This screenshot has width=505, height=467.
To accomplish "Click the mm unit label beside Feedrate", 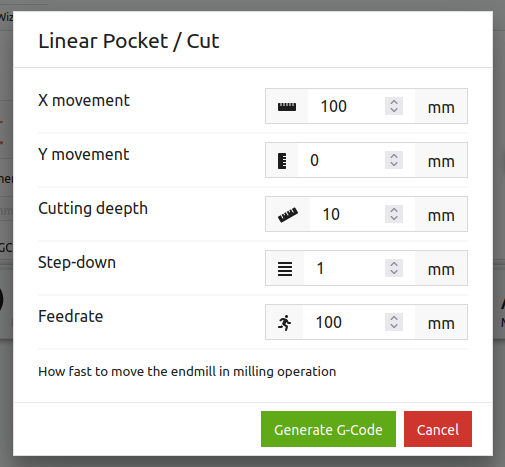I will click(441, 322).
